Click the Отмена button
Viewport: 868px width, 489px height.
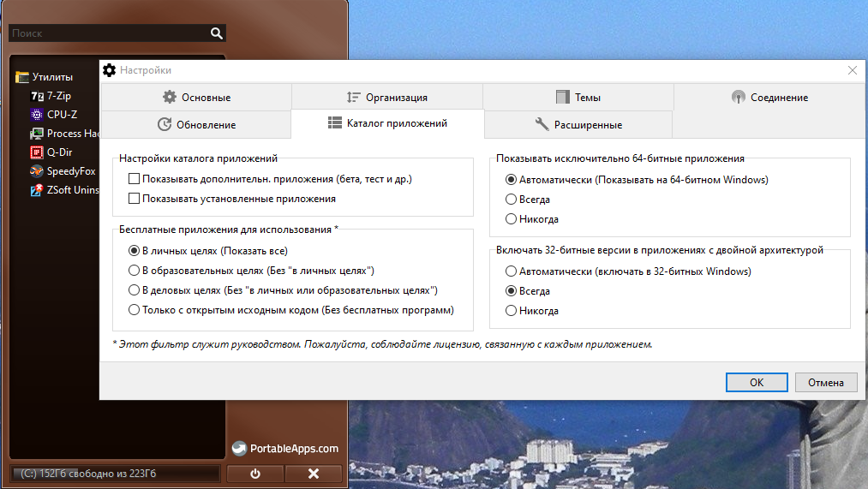[x=826, y=382]
